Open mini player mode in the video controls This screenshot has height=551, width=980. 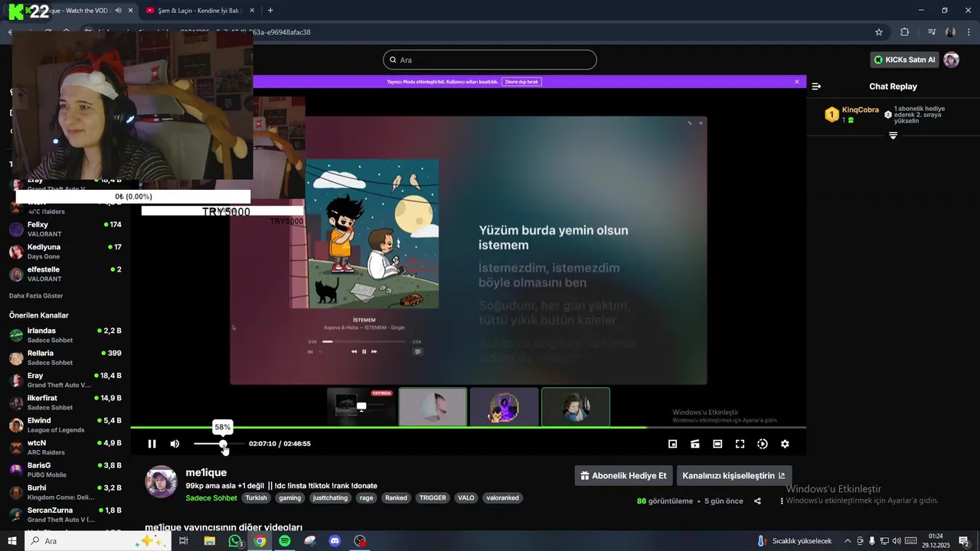673,444
